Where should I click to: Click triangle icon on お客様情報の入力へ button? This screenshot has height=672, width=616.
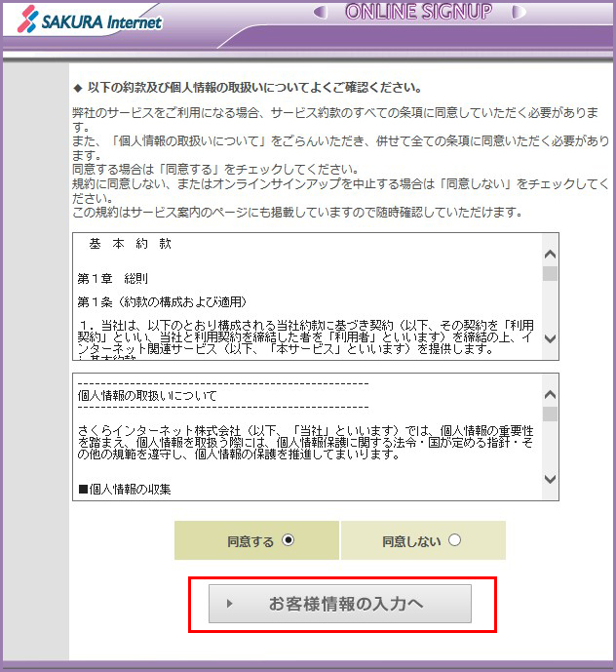[x=230, y=604]
